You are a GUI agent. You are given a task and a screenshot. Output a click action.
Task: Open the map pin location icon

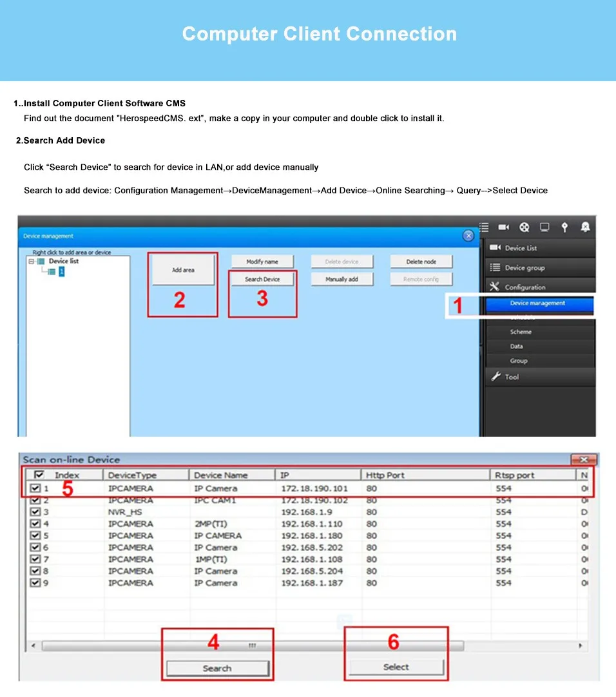tap(564, 227)
